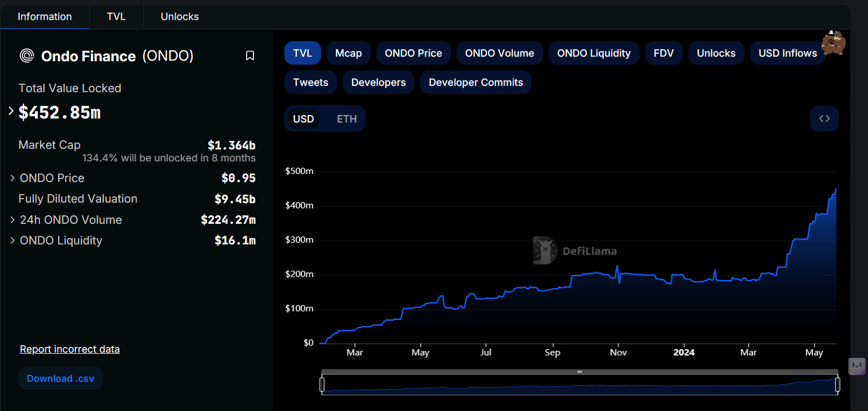Click the Nov label on the chart x-axis
This screenshot has width=868, height=411.
click(x=619, y=353)
